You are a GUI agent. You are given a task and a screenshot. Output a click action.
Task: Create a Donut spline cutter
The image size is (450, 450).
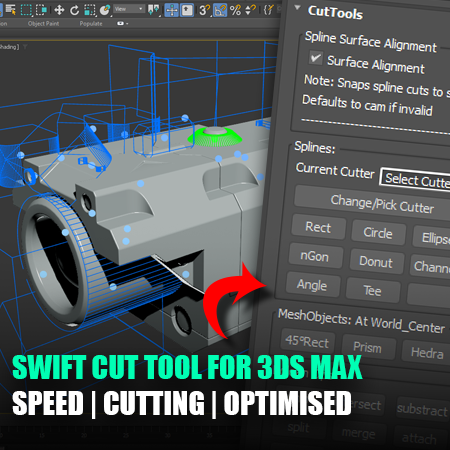[x=376, y=261]
